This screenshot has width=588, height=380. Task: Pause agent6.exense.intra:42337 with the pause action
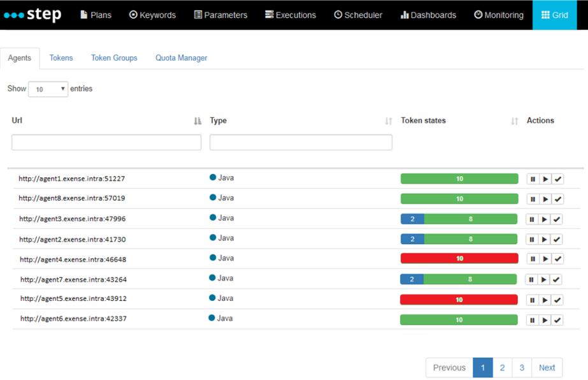coord(533,319)
